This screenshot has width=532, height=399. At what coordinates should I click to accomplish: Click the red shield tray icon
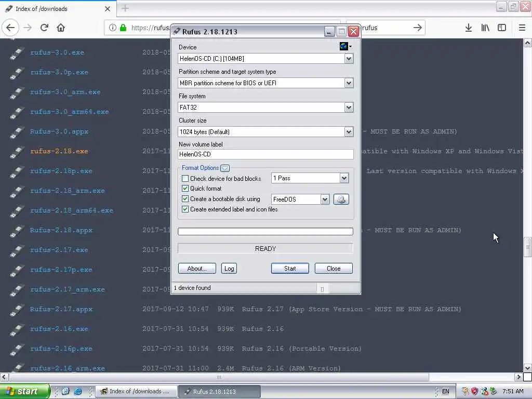click(x=474, y=391)
